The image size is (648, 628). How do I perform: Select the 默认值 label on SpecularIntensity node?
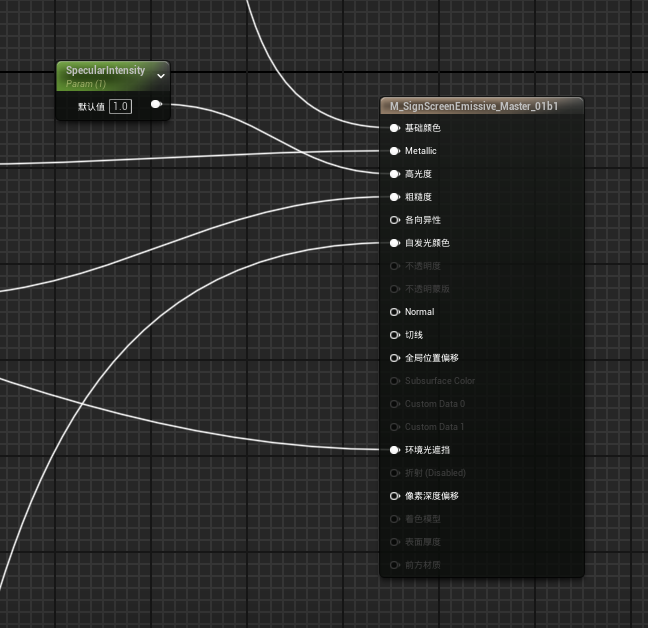pos(91,107)
